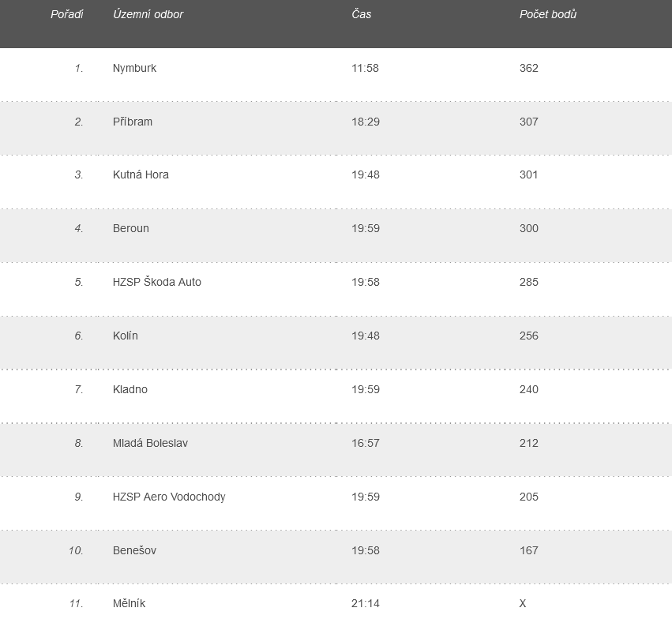Image resolution: width=672 pixels, height=634 pixels.
Task: Click Mělník's time 21:14
Action: pos(365,603)
